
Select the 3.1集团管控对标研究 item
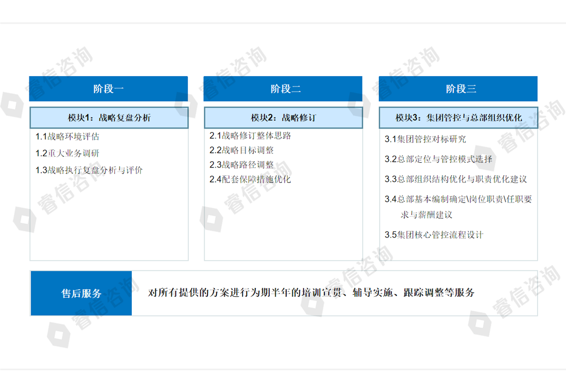[x=425, y=139]
